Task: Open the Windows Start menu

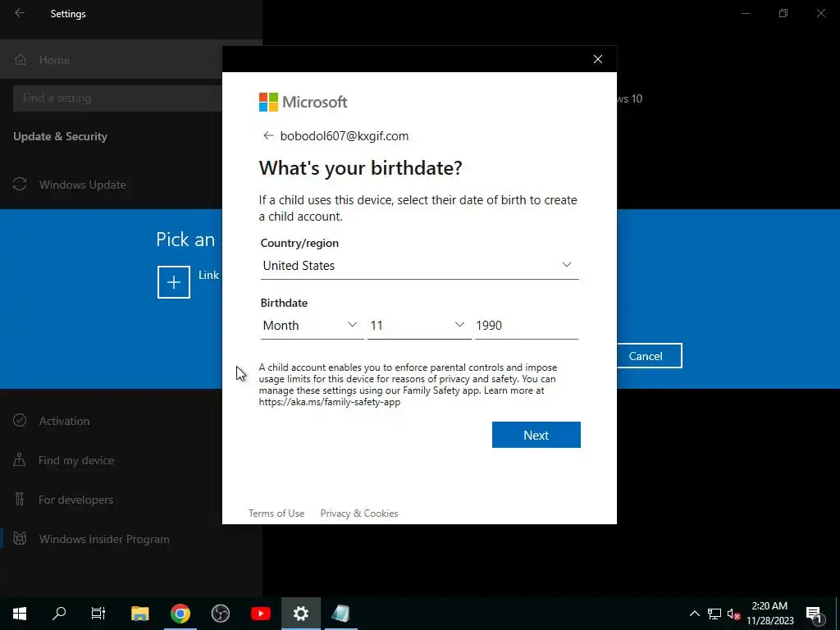Action: point(20,614)
